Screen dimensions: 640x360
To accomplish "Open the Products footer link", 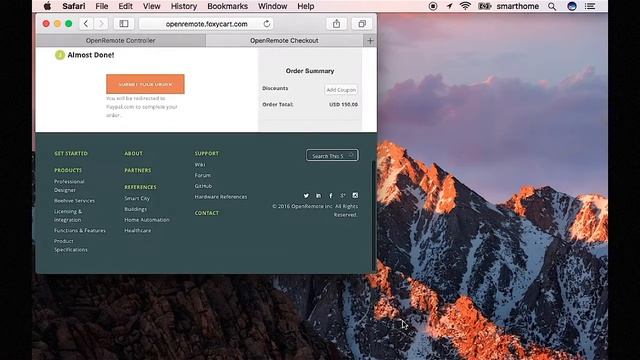I will (68, 170).
